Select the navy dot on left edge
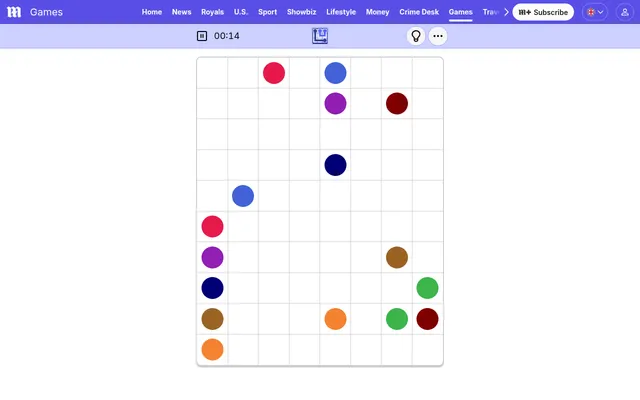The image size is (640, 400). point(212,288)
